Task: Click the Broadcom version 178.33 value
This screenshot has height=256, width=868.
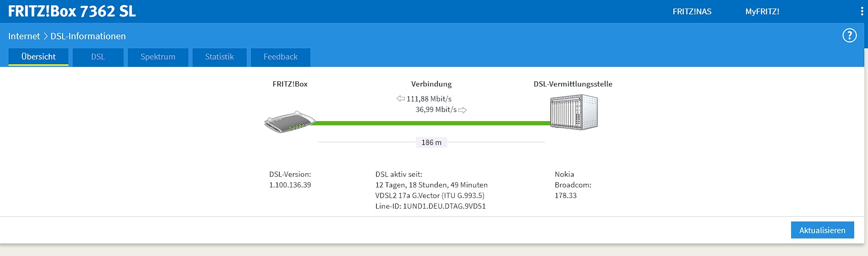Action: point(566,195)
